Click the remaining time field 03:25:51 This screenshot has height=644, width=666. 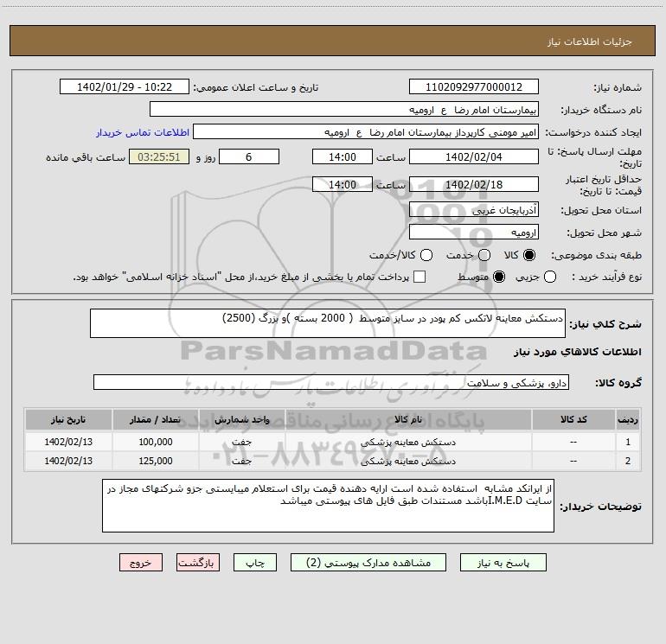point(159,156)
